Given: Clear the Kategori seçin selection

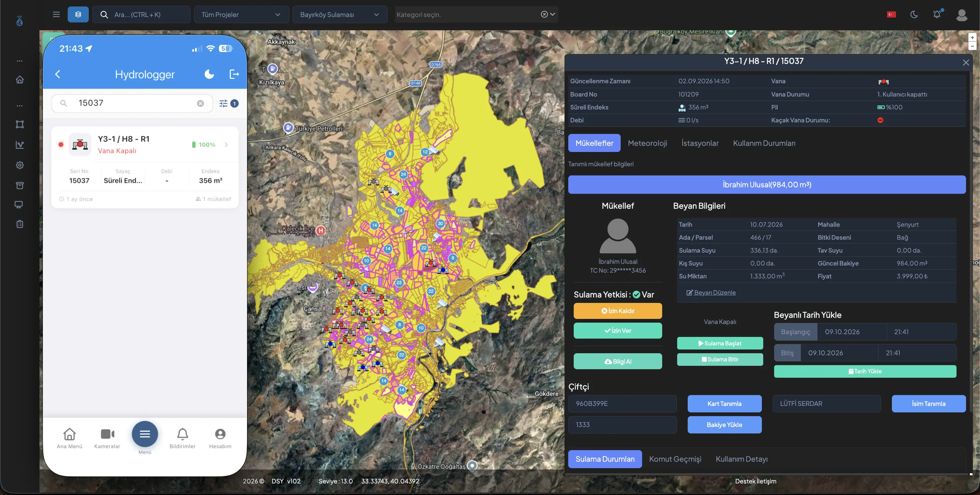Looking at the screenshot, I should coord(544,14).
